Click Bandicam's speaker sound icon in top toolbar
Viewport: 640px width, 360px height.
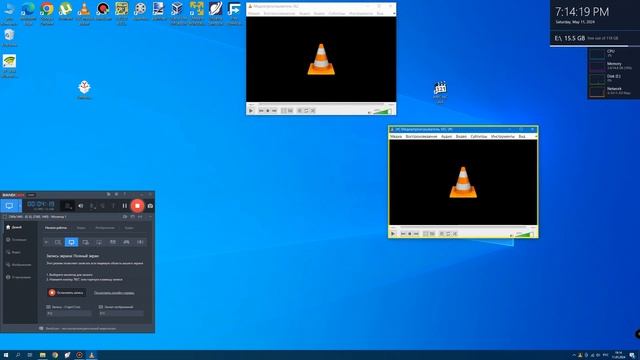tap(80, 206)
